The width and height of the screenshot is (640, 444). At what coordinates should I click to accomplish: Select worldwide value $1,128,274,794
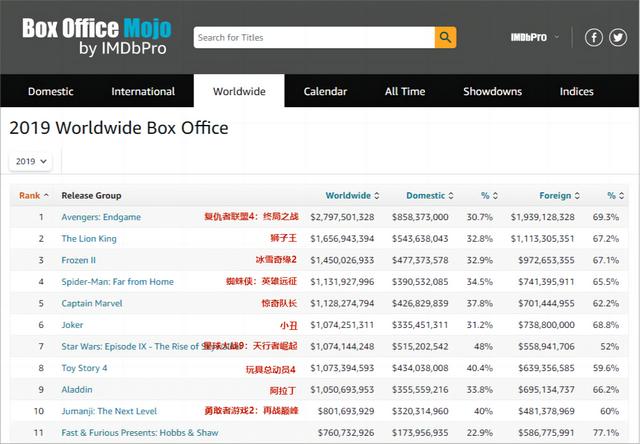(x=342, y=304)
